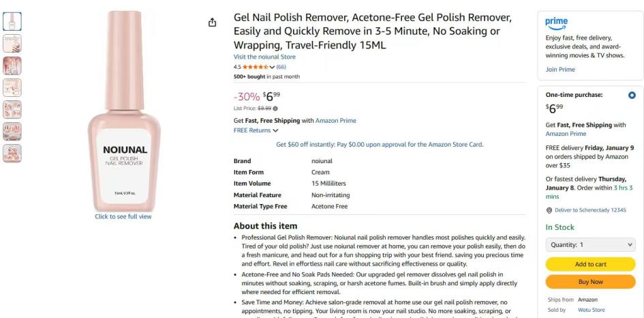Click the share icon beside the product image
This screenshot has height=318, width=644.
point(213,23)
